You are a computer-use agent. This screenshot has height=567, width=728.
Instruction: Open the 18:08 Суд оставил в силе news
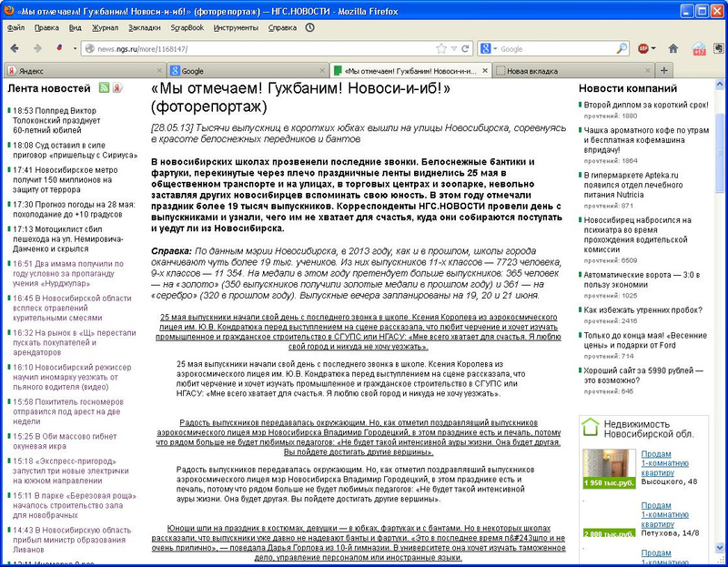[76, 150]
